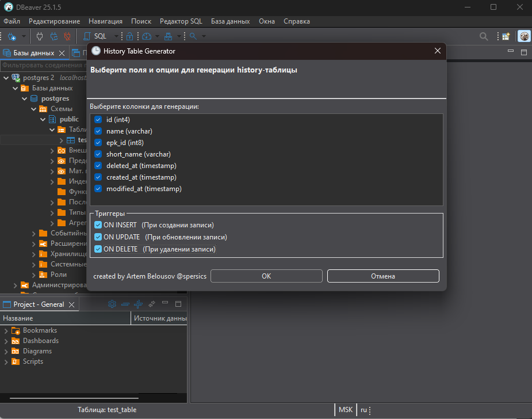Viewport: 532px width, 419px height.
Task: Maximize the Project - General panel
Action: click(178, 304)
